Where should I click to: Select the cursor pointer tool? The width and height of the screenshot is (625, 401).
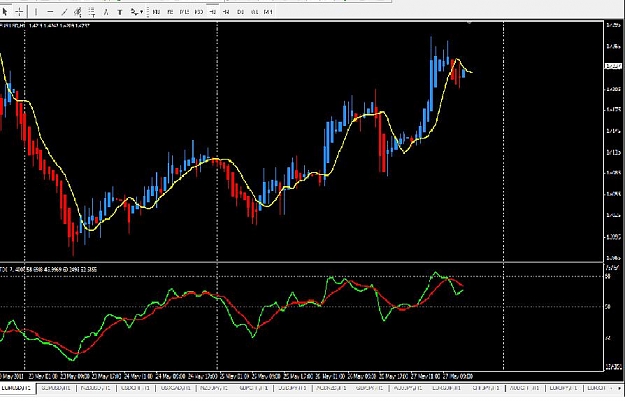[5, 12]
